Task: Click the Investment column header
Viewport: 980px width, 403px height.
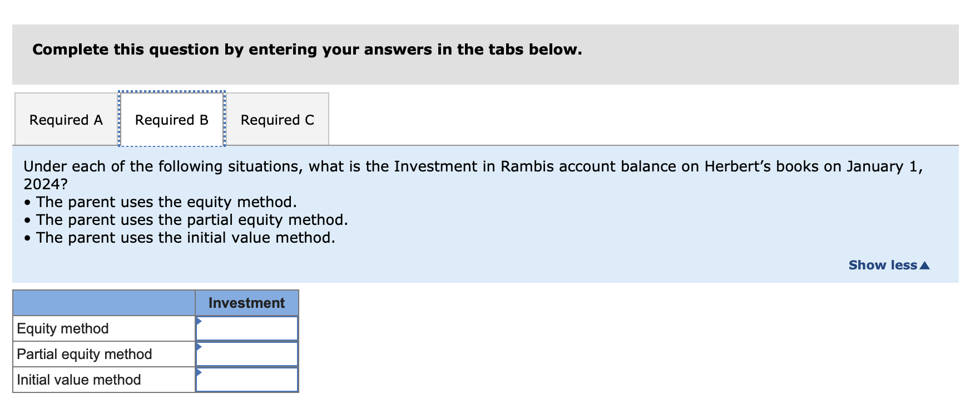Action: point(246,303)
